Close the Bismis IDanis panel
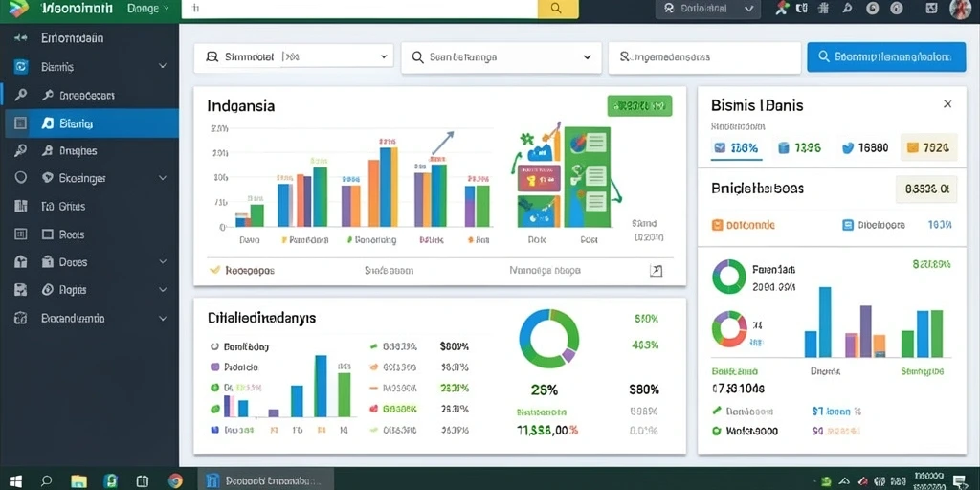The image size is (980, 490). click(x=947, y=104)
